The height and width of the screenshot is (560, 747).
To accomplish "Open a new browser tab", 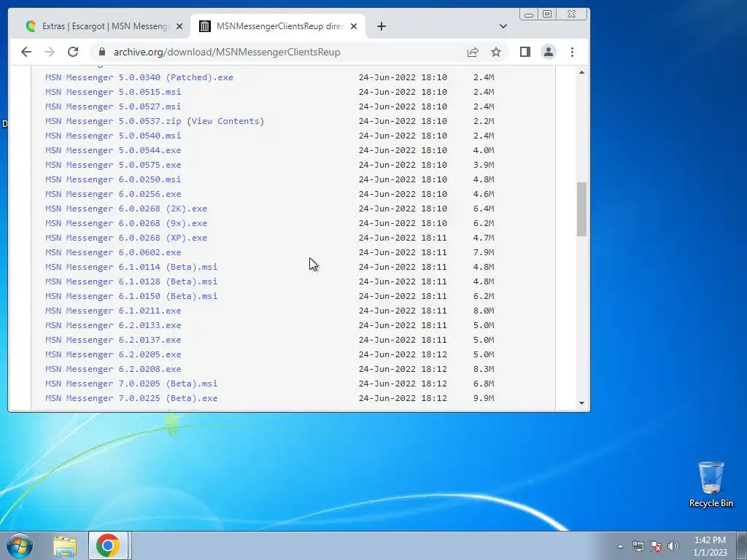I will pyautogui.click(x=381, y=26).
